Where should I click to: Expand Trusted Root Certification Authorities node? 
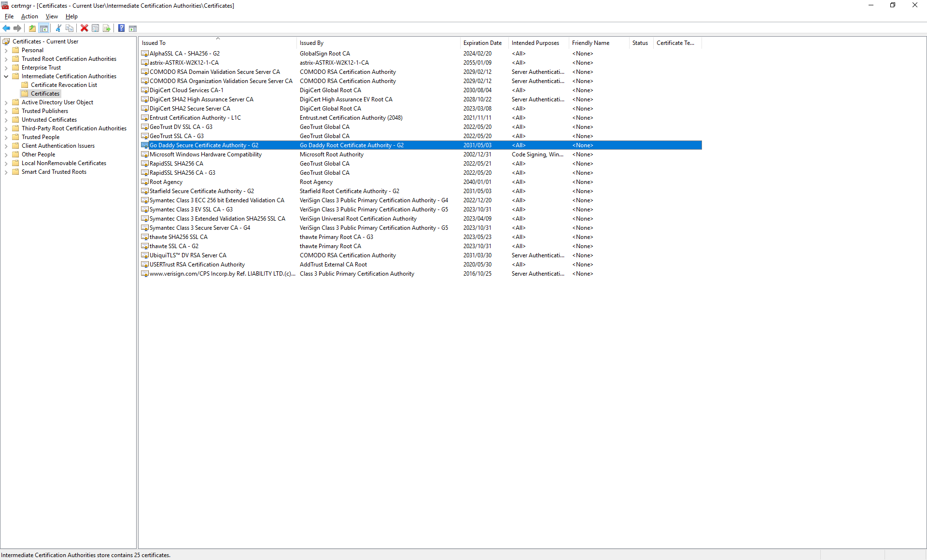(x=6, y=59)
